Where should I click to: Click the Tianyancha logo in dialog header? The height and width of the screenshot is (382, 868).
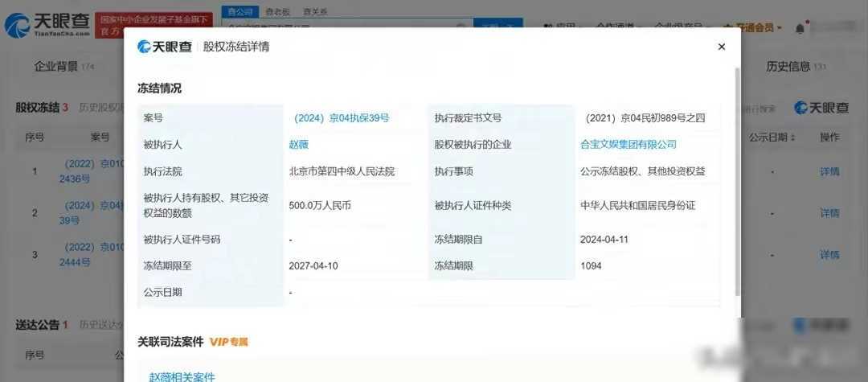pyautogui.click(x=165, y=47)
